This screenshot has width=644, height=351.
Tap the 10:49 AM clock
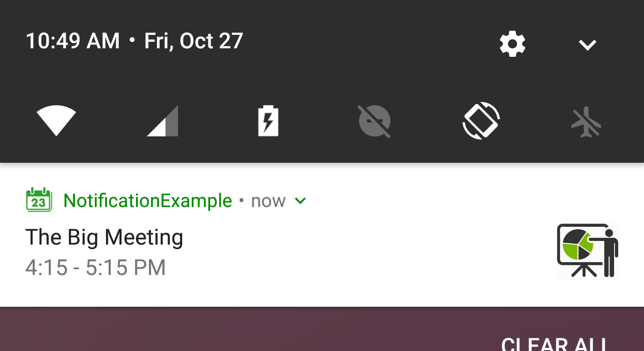[73, 41]
